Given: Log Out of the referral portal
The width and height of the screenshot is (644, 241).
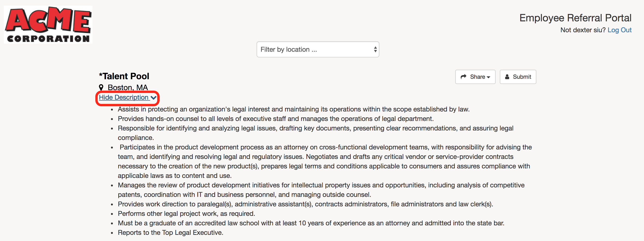Looking at the screenshot, I should pyautogui.click(x=619, y=30).
